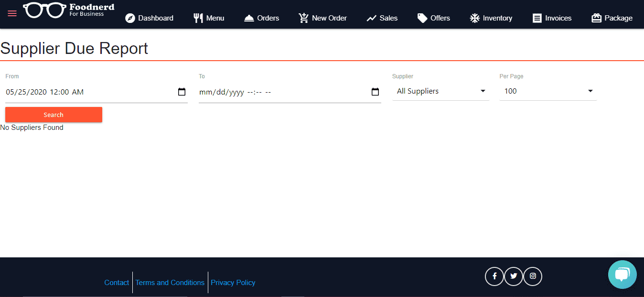Open the hamburger sidebar menu

point(12,13)
